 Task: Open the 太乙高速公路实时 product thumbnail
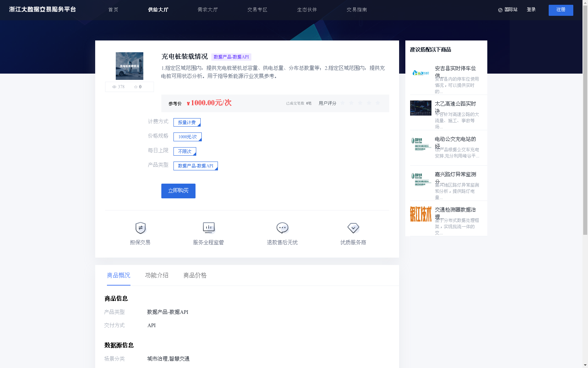click(x=421, y=108)
